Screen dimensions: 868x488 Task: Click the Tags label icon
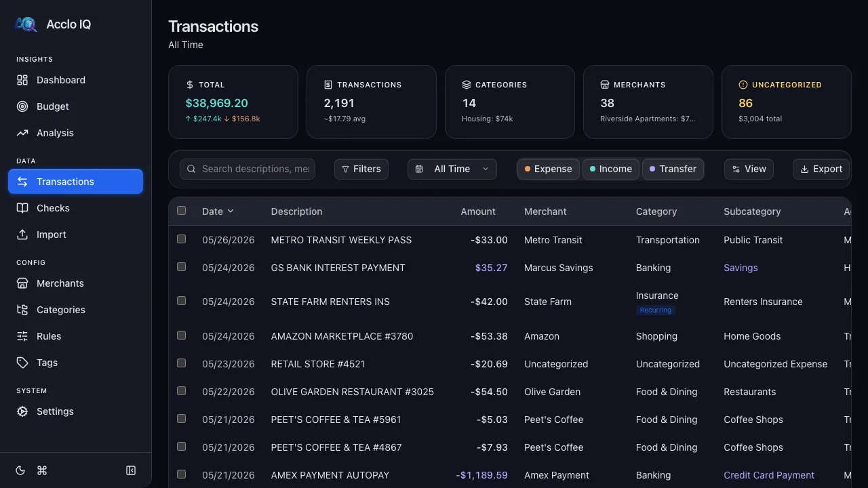(22, 363)
